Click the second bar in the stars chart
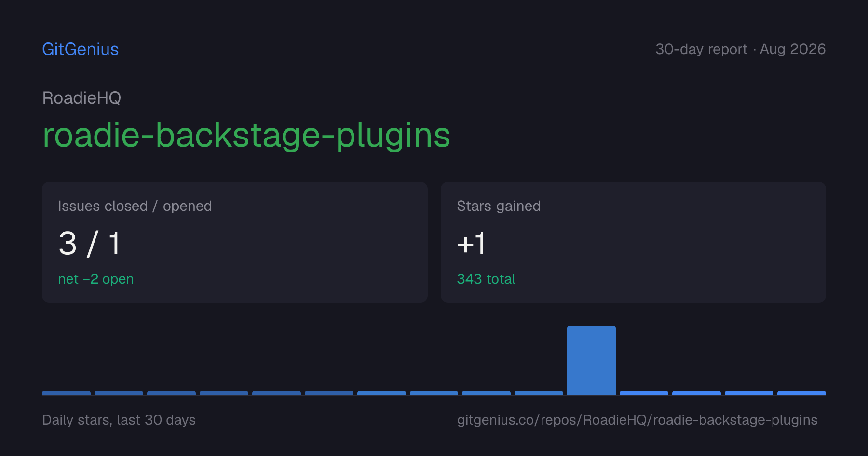The height and width of the screenshot is (456, 868). click(119, 393)
